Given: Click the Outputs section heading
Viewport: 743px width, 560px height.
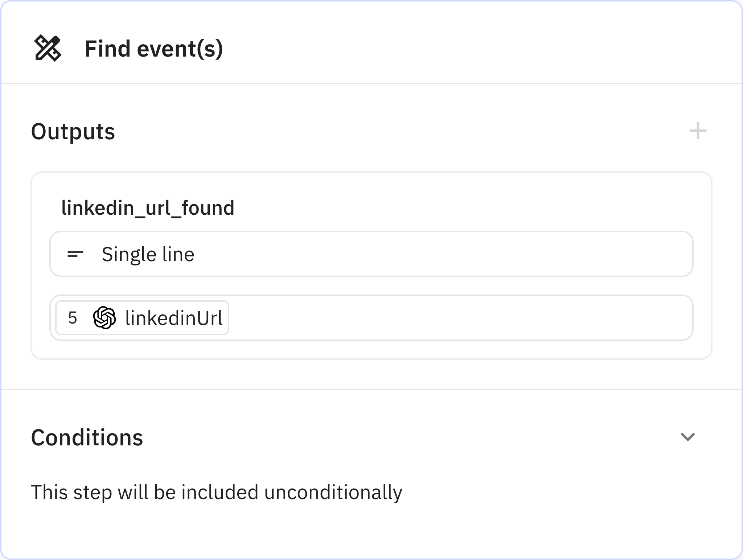Looking at the screenshot, I should click(73, 131).
